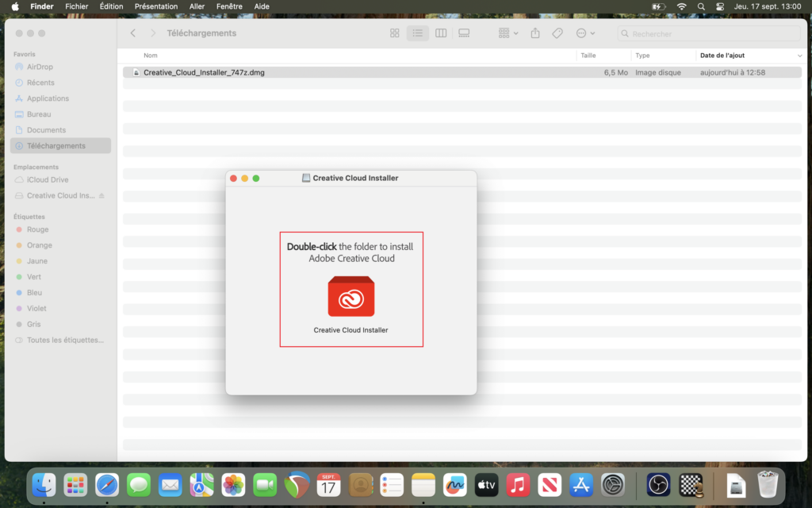Open the Édition menu

tap(111, 6)
